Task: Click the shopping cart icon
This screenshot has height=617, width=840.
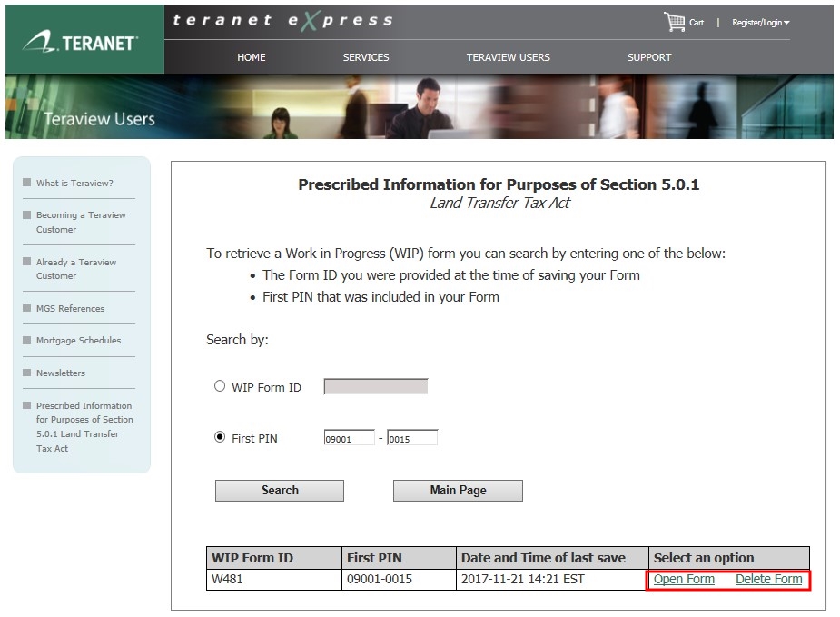Action: pyautogui.click(x=674, y=22)
